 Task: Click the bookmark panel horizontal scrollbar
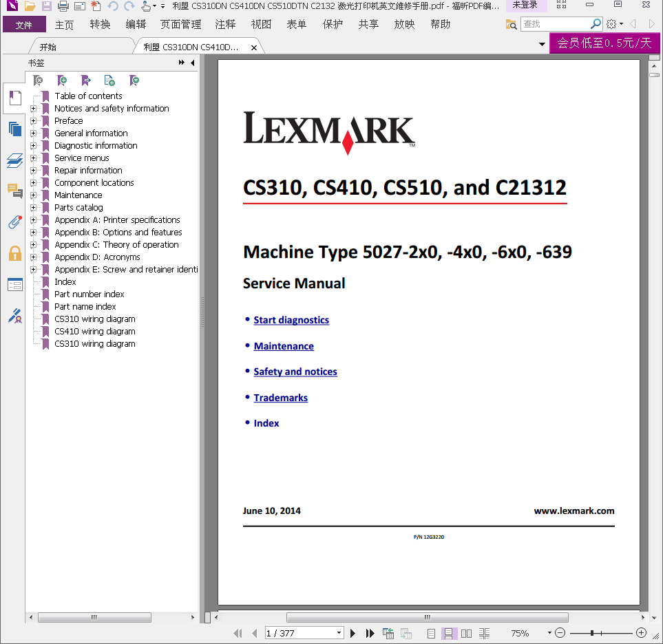click(x=94, y=617)
